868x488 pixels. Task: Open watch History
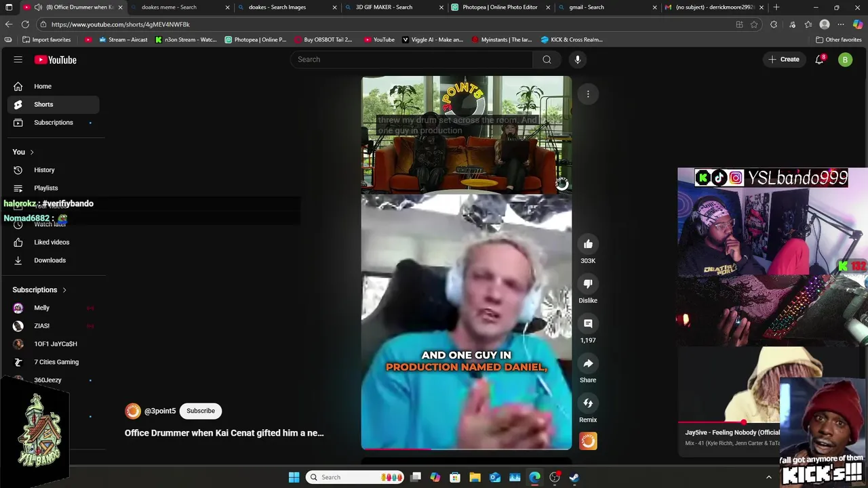tap(53, 170)
